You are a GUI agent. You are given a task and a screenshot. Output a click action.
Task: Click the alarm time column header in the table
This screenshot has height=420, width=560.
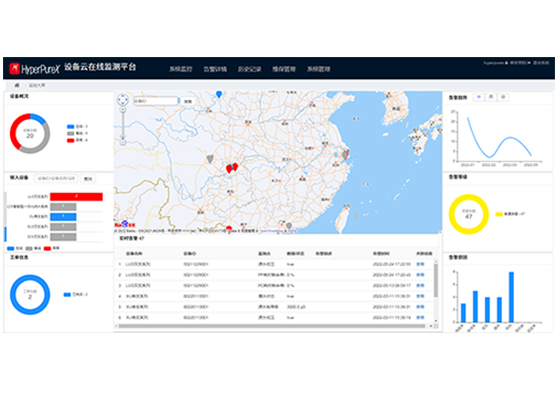(x=381, y=254)
